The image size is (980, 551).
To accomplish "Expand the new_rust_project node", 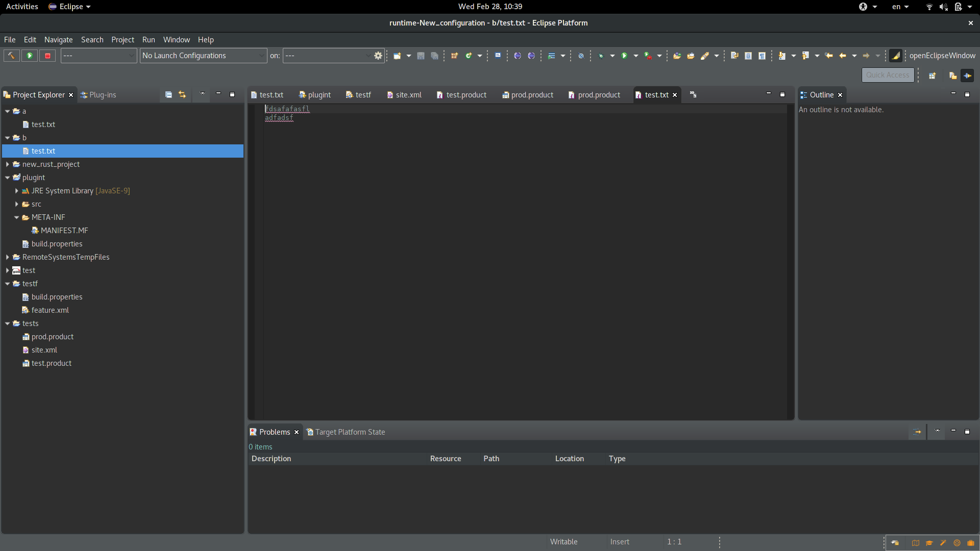I will [7, 164].
